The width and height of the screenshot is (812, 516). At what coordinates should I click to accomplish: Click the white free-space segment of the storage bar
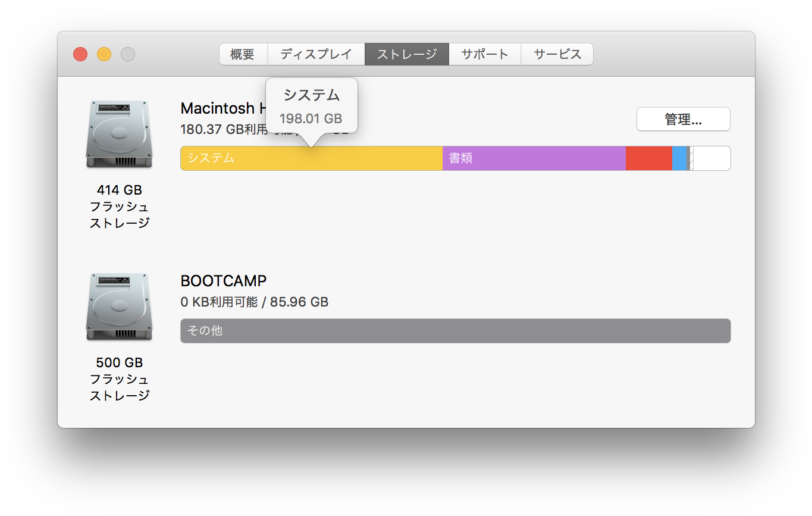click(x=711, y=158)
